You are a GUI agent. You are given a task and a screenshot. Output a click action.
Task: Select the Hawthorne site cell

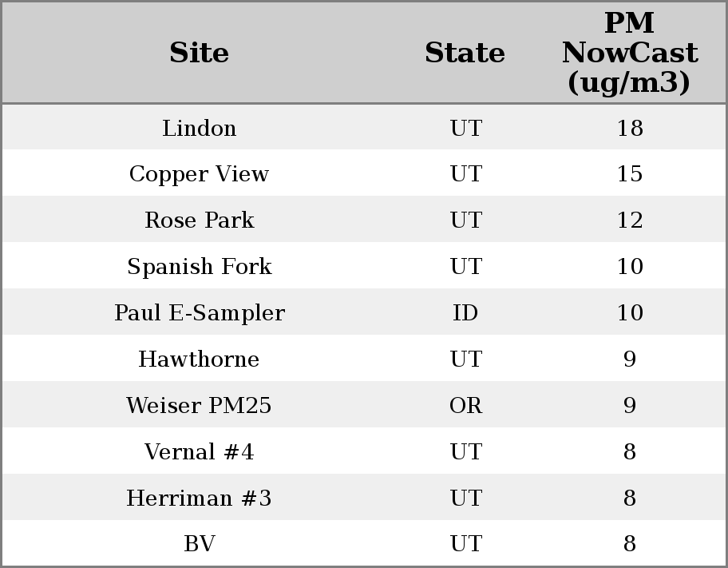tap(199, 359)
